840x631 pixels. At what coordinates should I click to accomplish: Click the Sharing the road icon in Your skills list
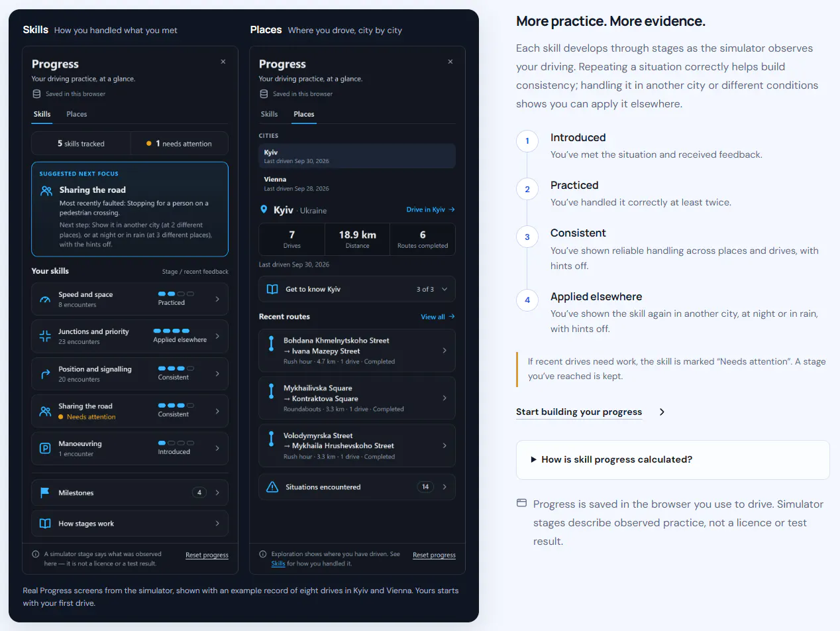click(45, 411)
